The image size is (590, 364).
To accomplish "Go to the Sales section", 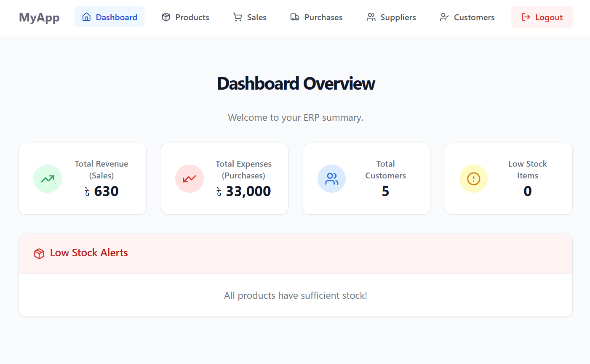I will 250,17.
